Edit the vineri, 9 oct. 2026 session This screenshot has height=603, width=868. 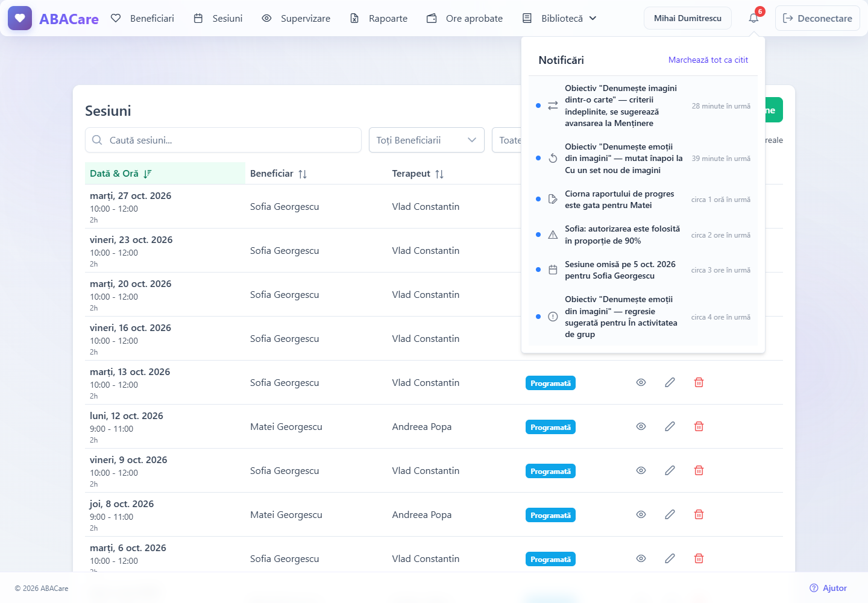point(670,470)
